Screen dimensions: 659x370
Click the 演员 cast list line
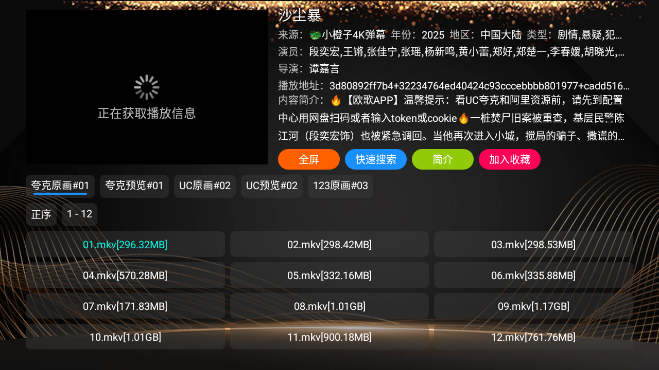451,52
